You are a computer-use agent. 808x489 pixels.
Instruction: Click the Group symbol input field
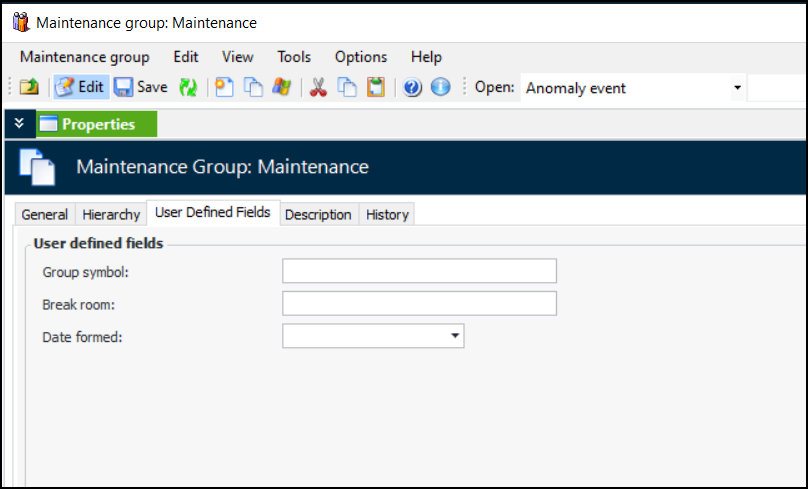[x=419, y=271]
